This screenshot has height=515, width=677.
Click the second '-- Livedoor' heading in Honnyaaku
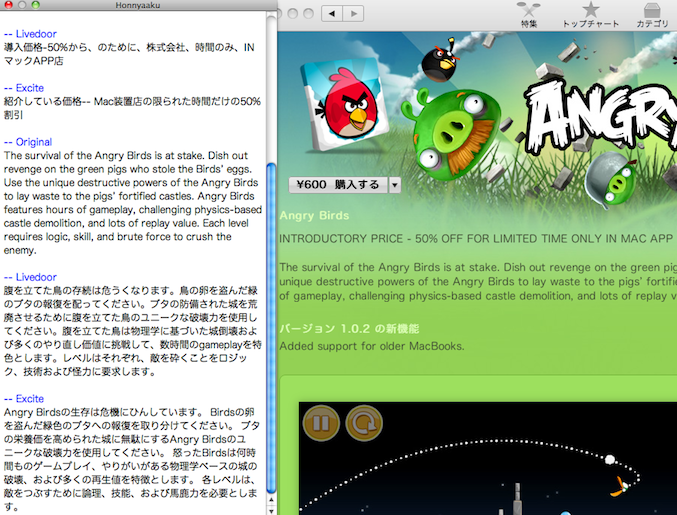30,277
